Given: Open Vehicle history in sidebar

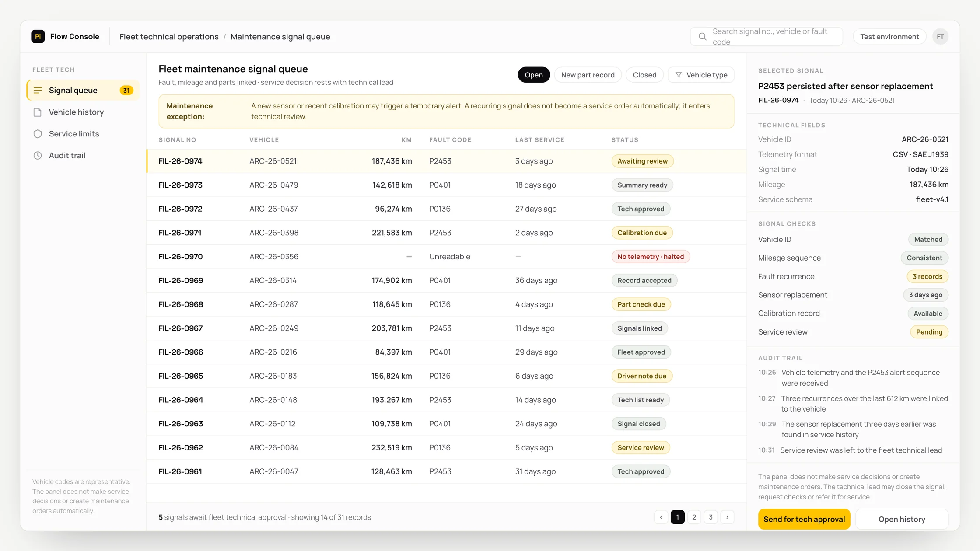Looking at the screenshot, I should (x=83, y=112).
